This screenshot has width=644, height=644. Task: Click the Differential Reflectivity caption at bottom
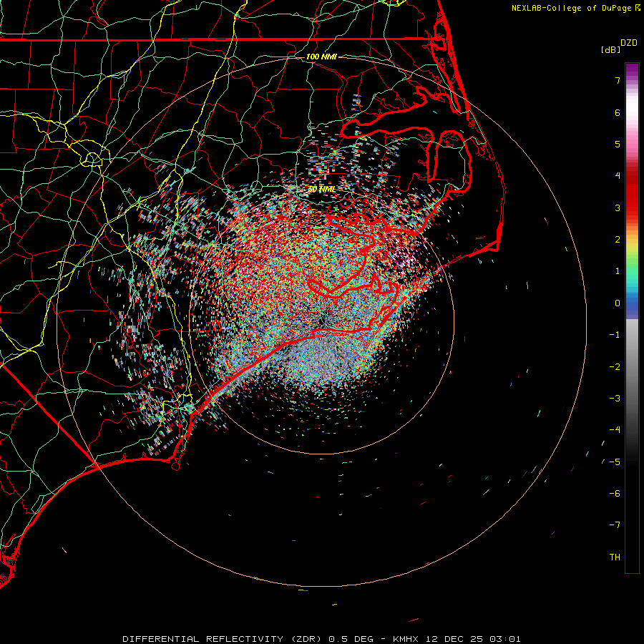click(321, 639)
